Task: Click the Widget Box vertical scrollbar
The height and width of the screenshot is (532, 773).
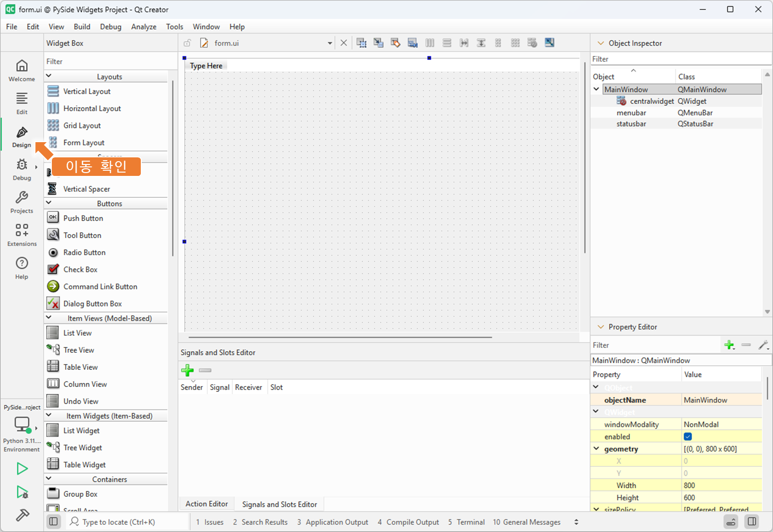Action: click(173, 169)
